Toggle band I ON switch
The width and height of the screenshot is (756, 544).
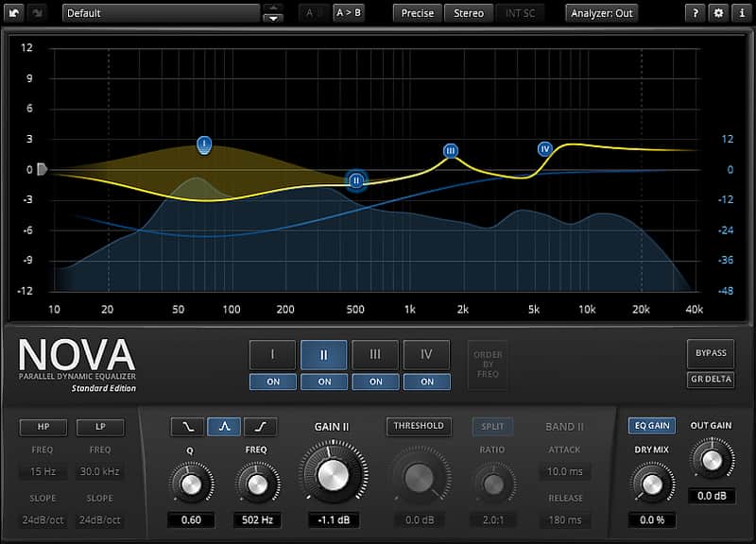pyautogui.click(x=273, y=382)
